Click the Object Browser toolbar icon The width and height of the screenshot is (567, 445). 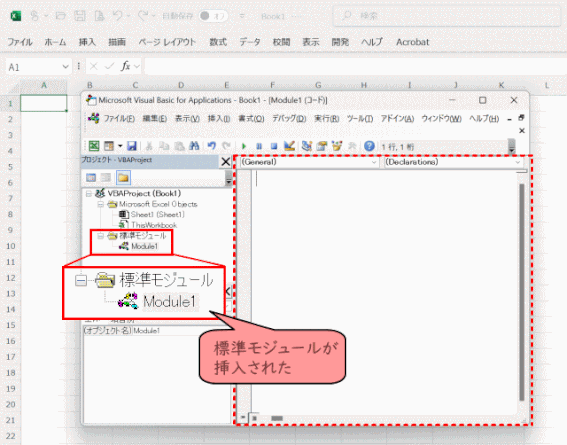(x=337, y=146)
